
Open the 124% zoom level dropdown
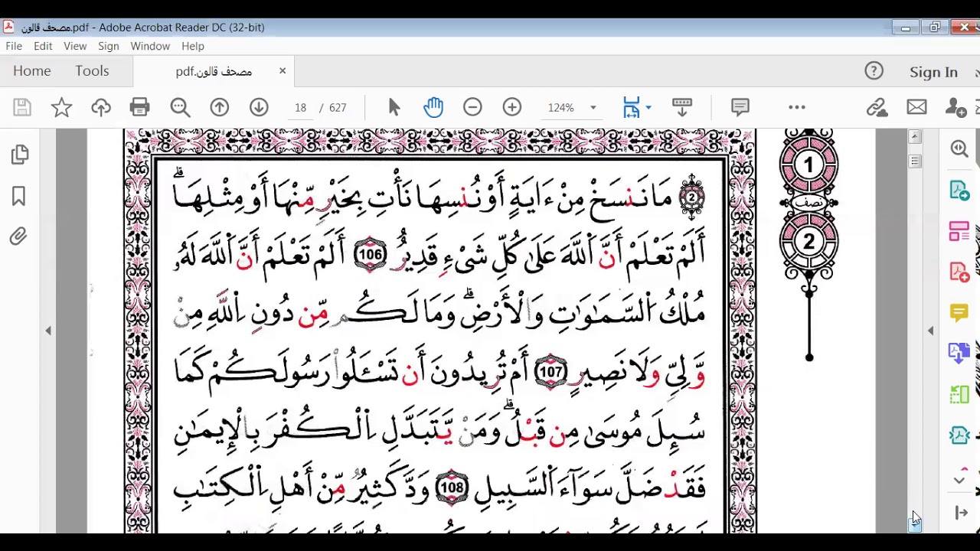[593, 108]
